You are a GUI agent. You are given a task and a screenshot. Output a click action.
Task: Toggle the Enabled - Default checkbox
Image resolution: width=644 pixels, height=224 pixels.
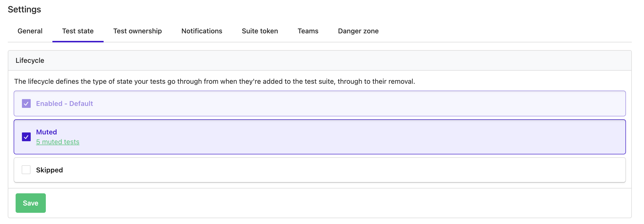pos(26,103)
